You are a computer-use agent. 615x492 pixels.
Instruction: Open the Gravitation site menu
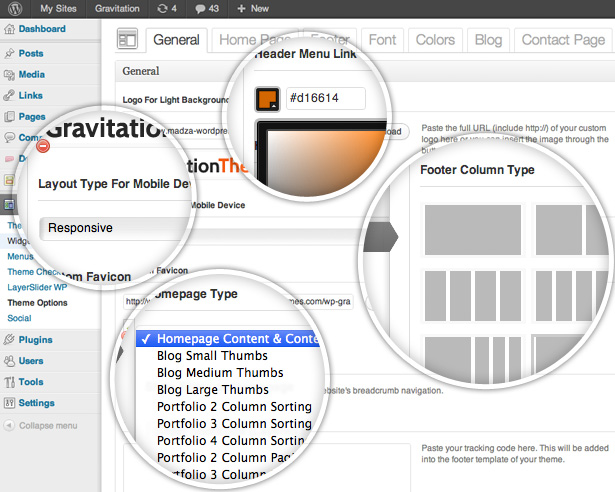(x=117, y=8)
